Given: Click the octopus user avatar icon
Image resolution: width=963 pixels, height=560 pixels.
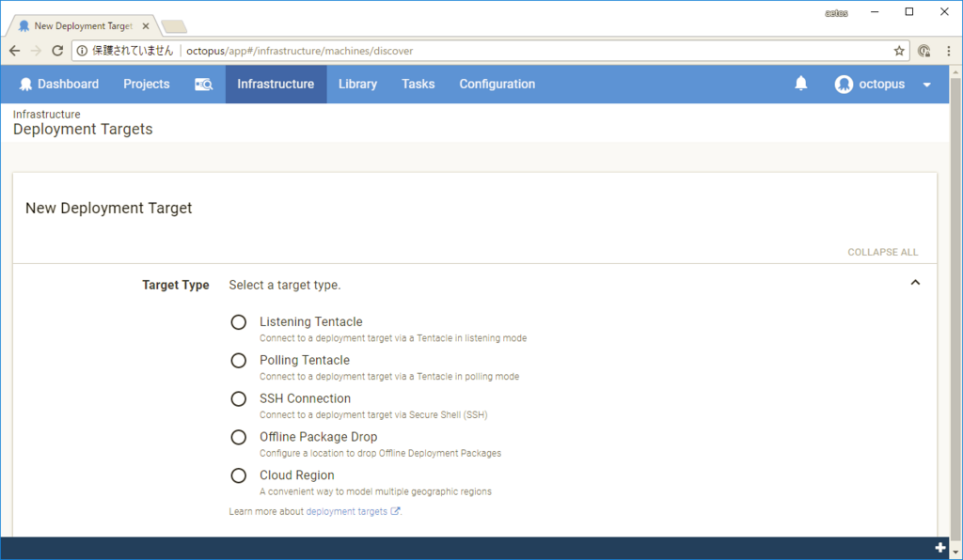Looking at the screenshot, I should (844, 84).
